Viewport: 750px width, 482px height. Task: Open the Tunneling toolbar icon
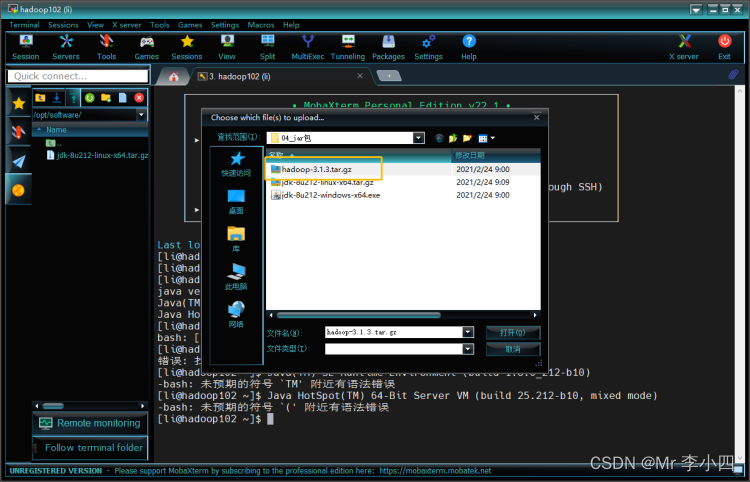click(348, 47)
